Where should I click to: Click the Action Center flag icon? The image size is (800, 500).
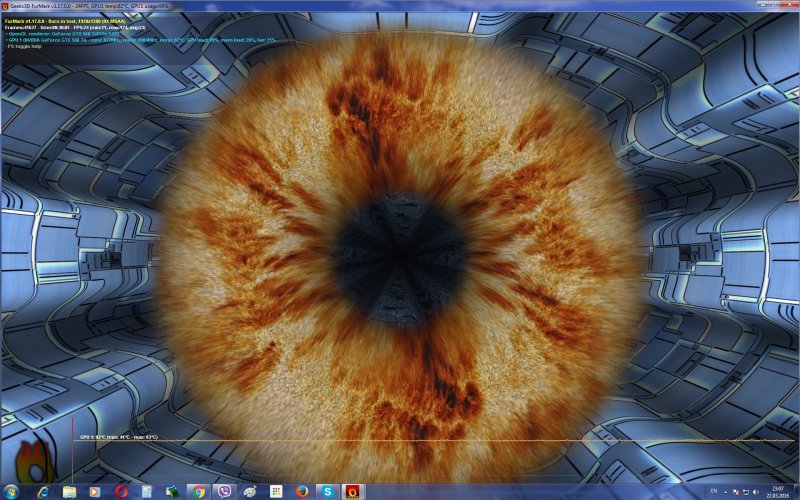click(x=739, y=492)
